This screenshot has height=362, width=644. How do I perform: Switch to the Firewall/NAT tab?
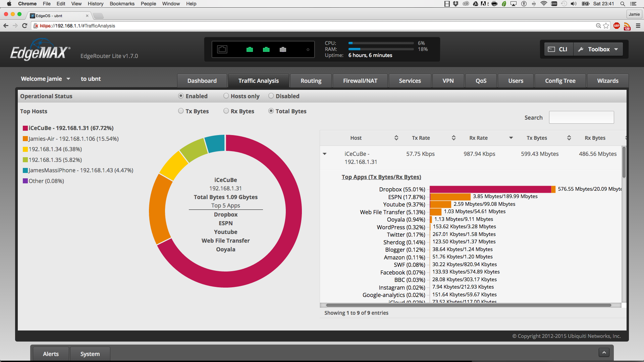pyautogui.click(x=360, y=81)
